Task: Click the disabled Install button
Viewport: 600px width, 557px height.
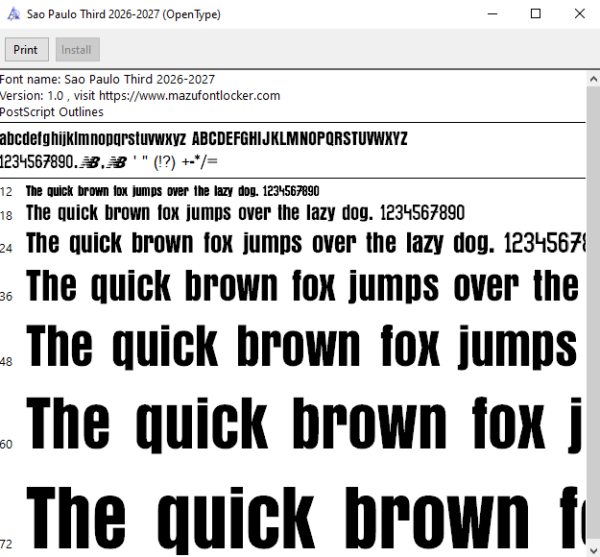Action: [x=78, y=49]
